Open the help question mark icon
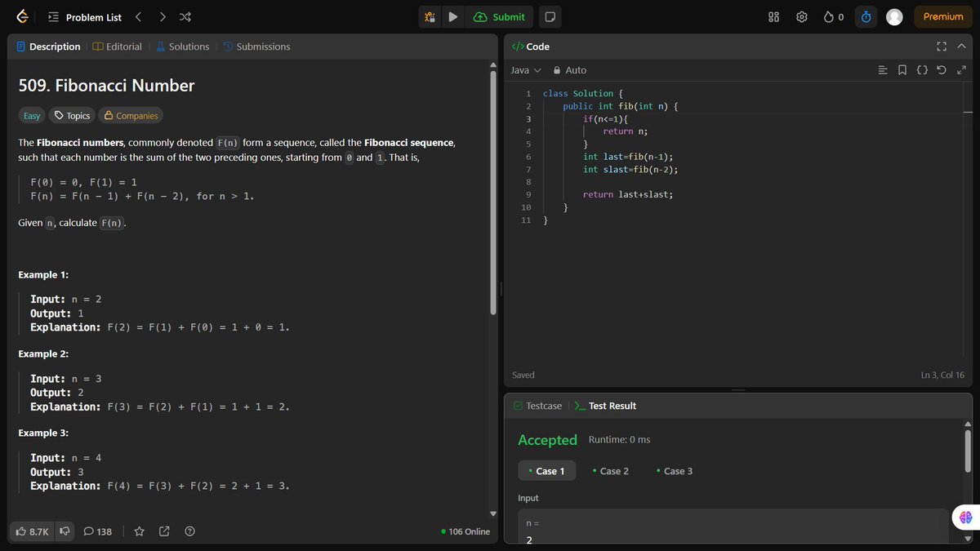The image size is (980, 551). [189, 531]
